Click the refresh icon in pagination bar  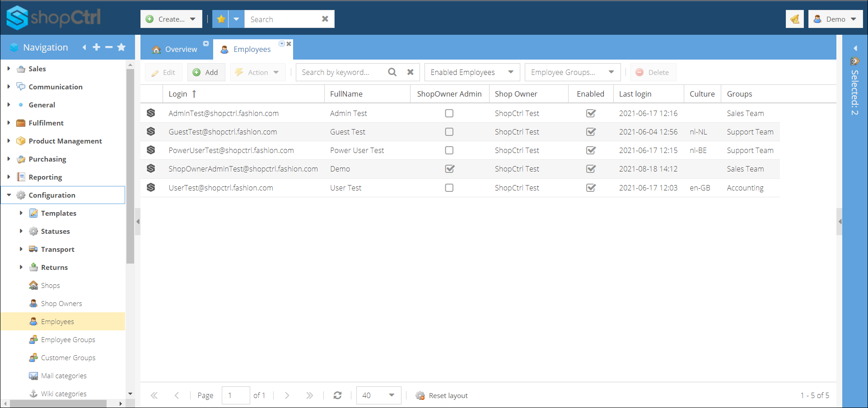pos(337,395)
